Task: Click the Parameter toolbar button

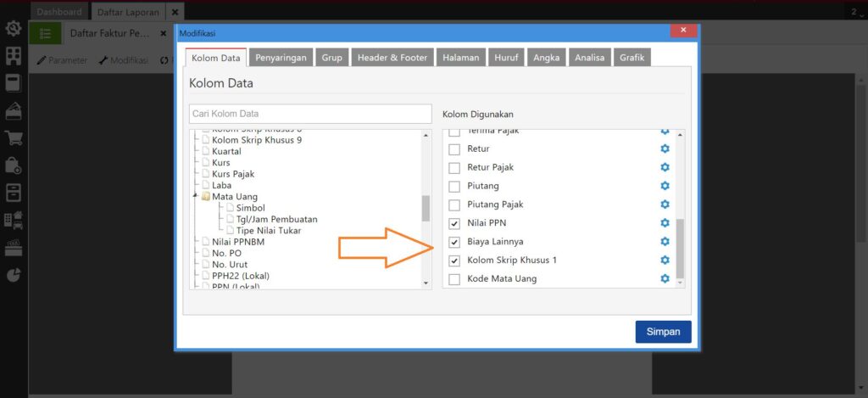Action: [62, 60]
